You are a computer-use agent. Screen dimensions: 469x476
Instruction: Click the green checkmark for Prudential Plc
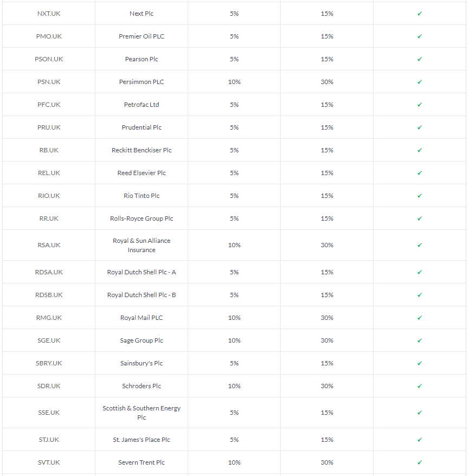420,127
